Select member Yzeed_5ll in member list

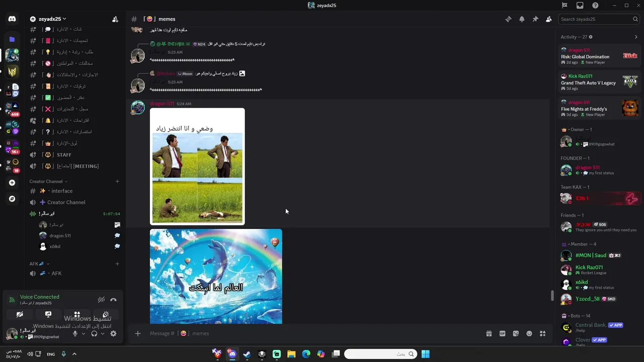coord(600,299)
